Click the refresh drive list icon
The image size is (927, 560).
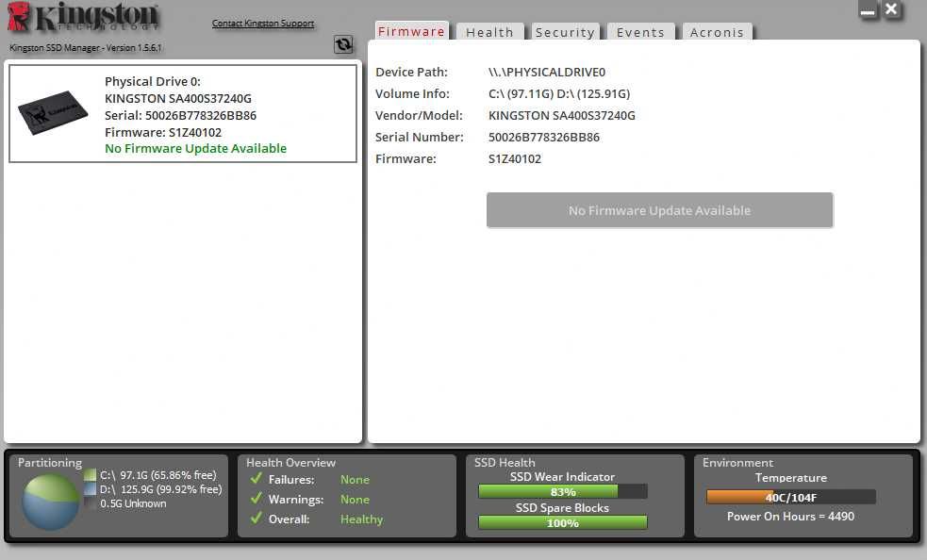click(x=343, y=44)
